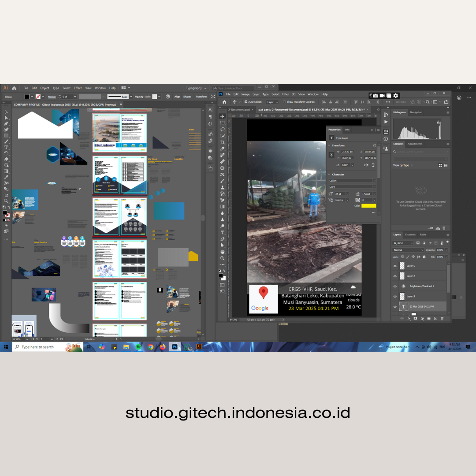Create a new layer with plus icon

436,318
